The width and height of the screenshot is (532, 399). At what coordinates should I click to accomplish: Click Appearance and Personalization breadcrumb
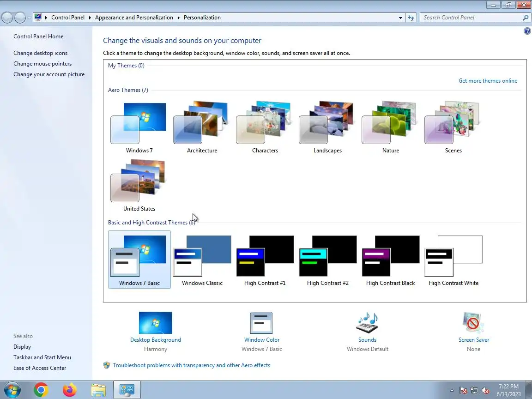click(x=134, y=18)
